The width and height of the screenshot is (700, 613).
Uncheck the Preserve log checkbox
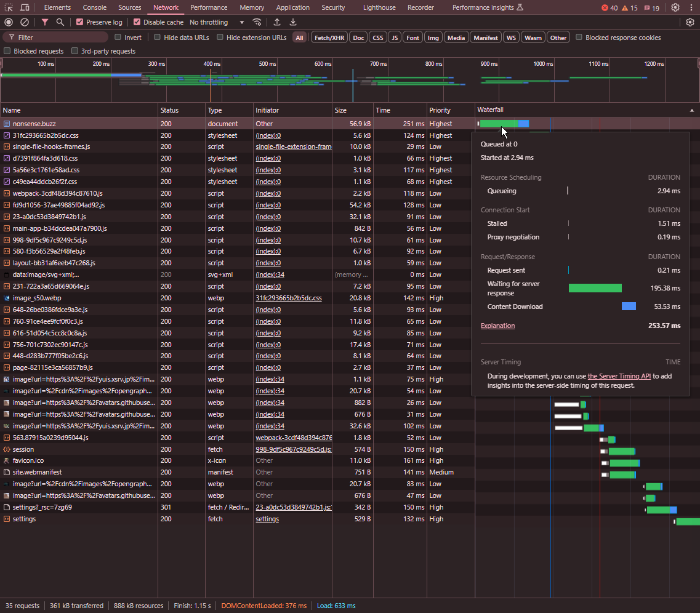[80, 22]
